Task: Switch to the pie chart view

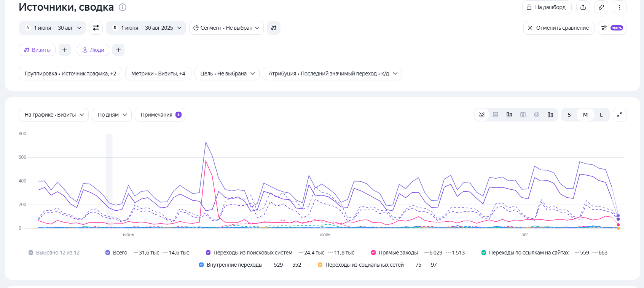Action: [x=537, y=115]
